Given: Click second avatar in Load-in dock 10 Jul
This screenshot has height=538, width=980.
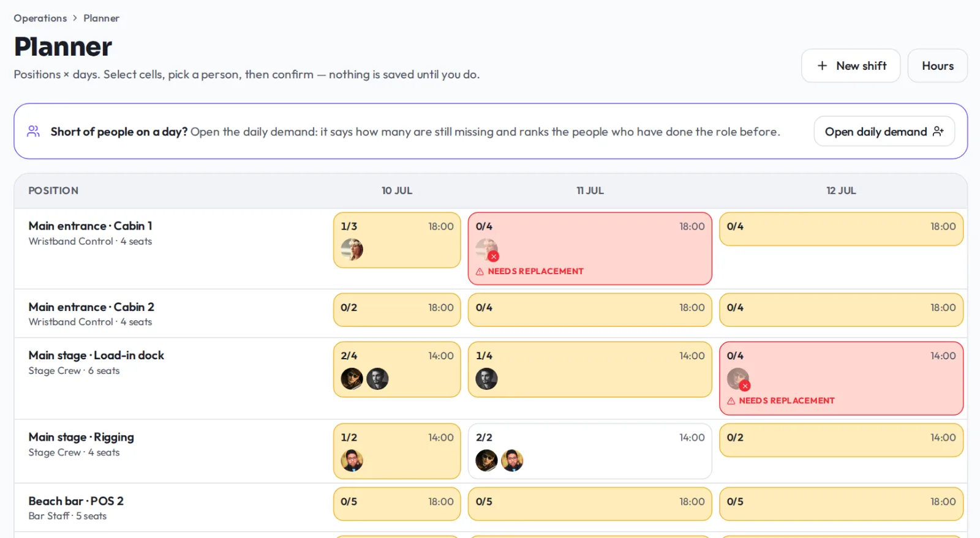Looking at the screenshot, I should click(x=377, y=379).
